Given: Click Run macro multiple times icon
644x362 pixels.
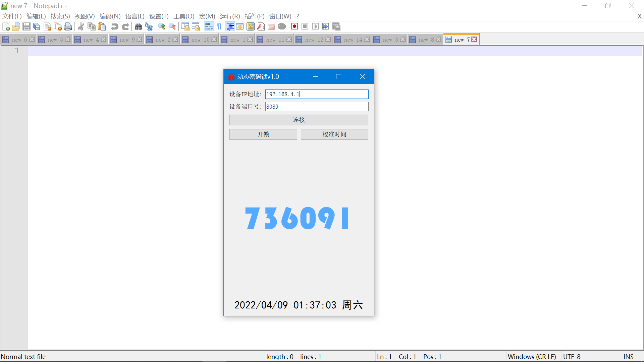Looking at the screenshot, I should pos(326,26).
